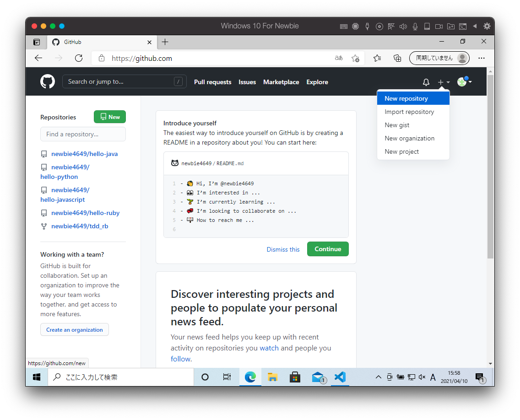Open Cortana circle icon
520x420 pixels.
pos(205,377)
